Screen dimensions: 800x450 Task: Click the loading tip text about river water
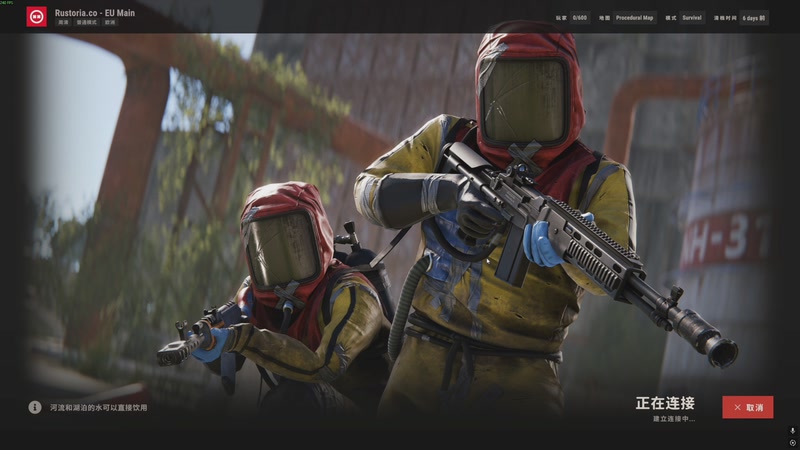pyautogui.click(x=98, y=408)
